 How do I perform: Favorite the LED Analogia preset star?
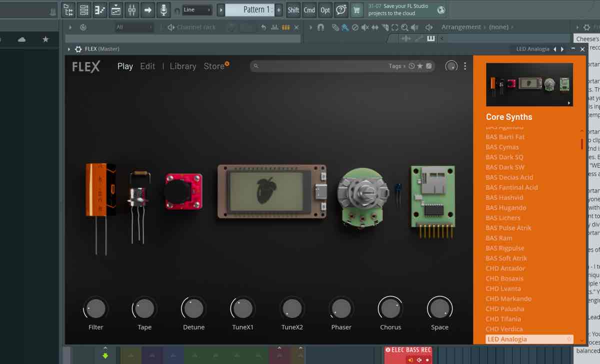[568, 340]
